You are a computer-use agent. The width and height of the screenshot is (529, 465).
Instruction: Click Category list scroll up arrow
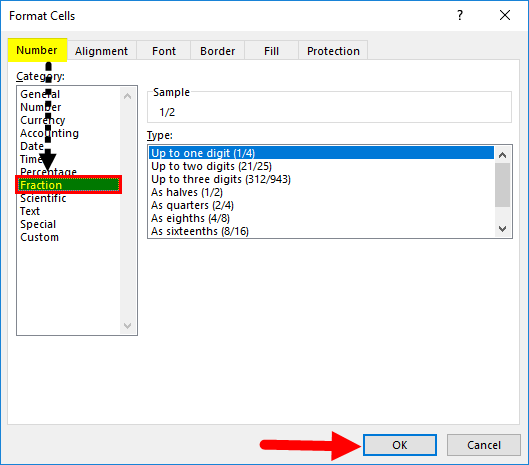click(x=128, y=96)
